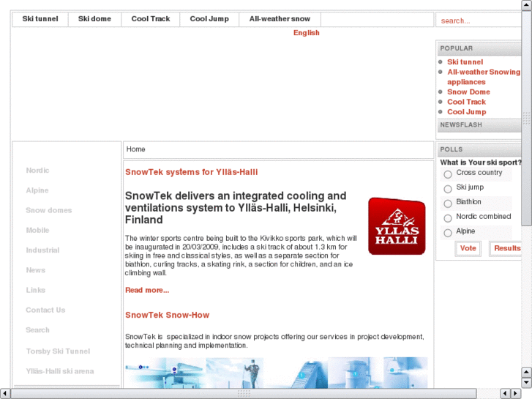Open Cool Track in Popular list
Screen dimensions: 532x399
point(467,102)
